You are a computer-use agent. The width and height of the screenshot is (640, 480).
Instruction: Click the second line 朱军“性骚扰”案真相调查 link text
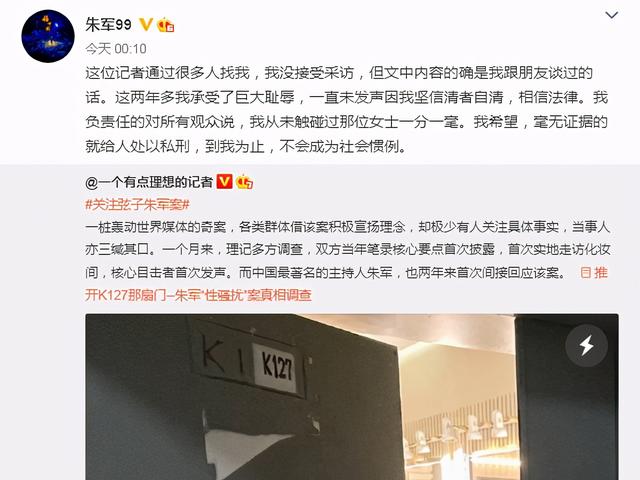click(x=243, y=295)
